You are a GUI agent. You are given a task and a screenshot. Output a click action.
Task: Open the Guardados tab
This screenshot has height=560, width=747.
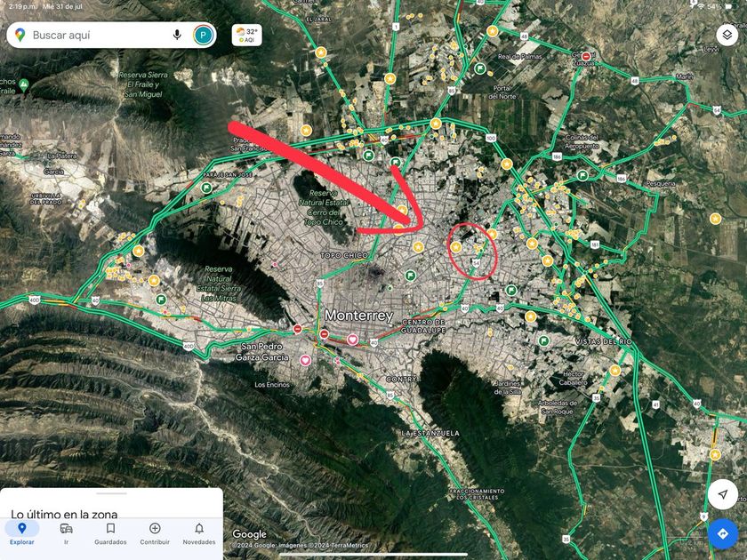pyautogui.click(x=110, y=533)
